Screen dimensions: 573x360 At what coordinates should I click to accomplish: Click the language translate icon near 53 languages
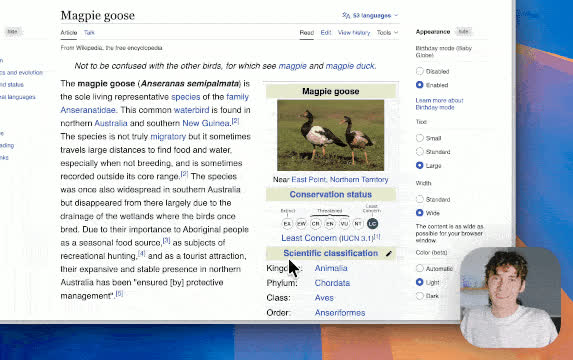346,15
